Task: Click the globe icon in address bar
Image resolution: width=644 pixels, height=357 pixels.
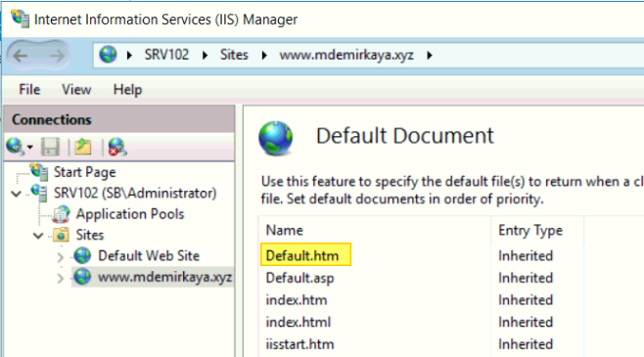Action: pyautogui.click(x=108, y=55)
